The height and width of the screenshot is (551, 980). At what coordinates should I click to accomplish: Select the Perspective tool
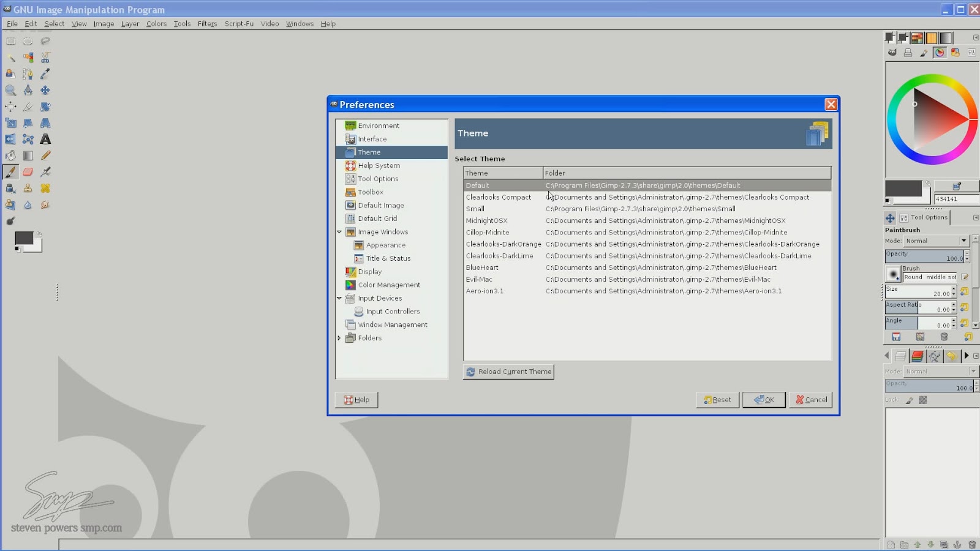pos(45,123)
